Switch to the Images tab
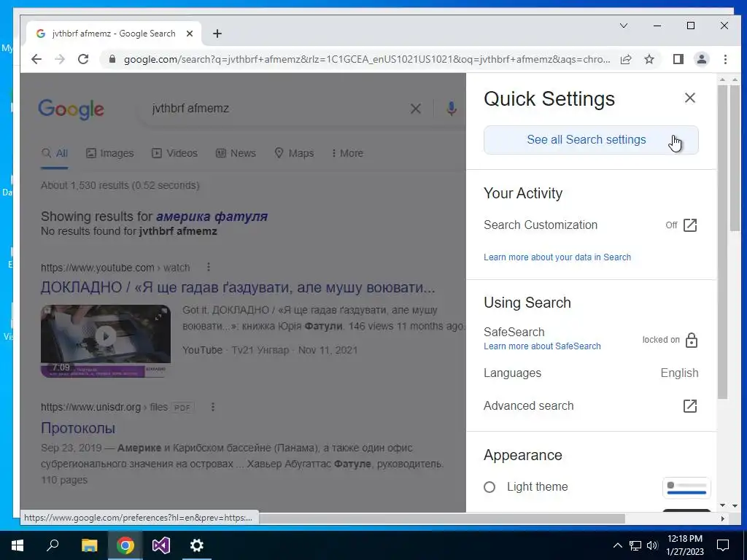747x560 pixels. coord(109,153)
